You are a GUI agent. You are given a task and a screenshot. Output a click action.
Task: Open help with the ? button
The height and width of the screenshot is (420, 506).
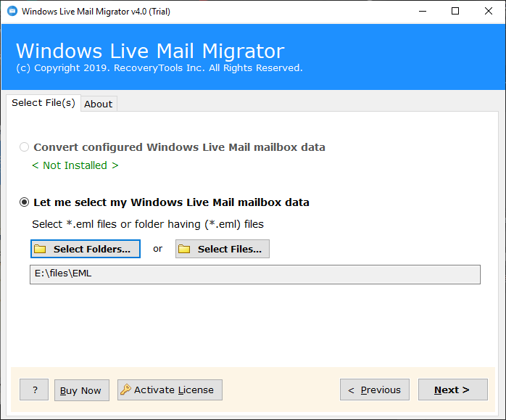tap(34, 390)
